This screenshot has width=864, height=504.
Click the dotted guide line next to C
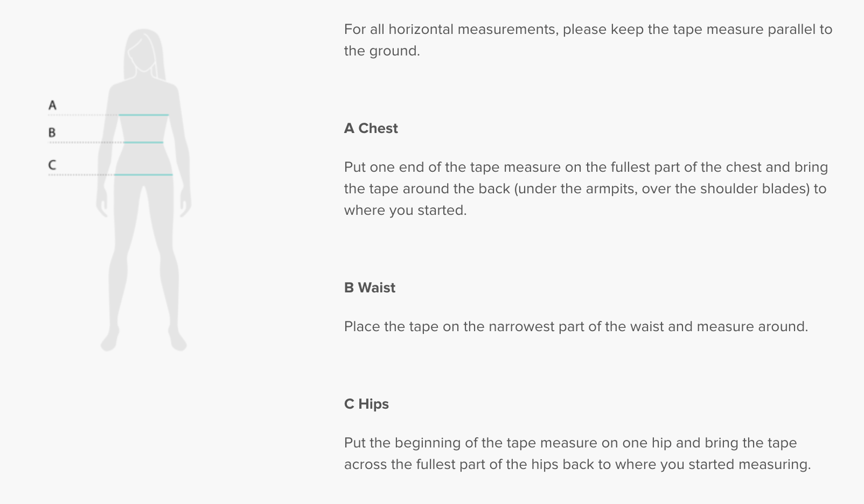click(x=81, y=174)
